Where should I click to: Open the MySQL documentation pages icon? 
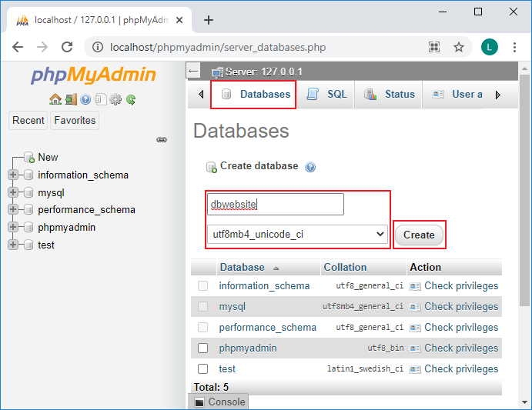[x=100, y=99]
